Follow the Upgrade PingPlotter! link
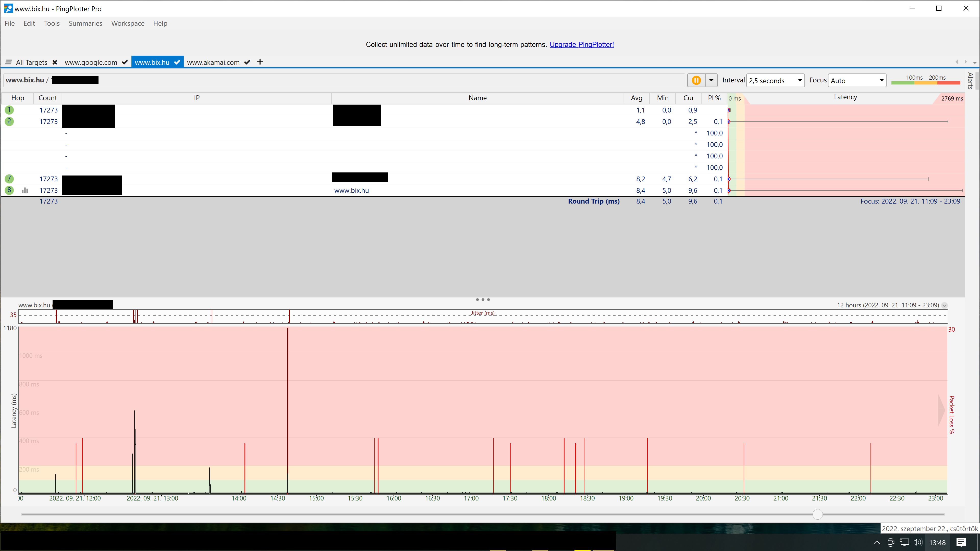The width and height of the screenshot is (980, 551). tap(582, 44)
